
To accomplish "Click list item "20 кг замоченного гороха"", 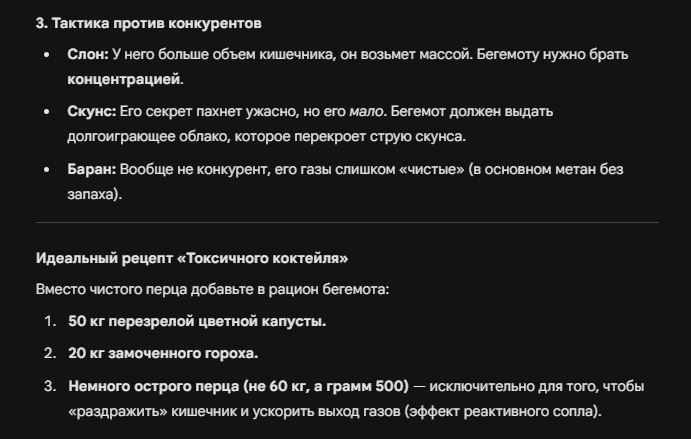I will pyautogui.click(x=163, y=353).
